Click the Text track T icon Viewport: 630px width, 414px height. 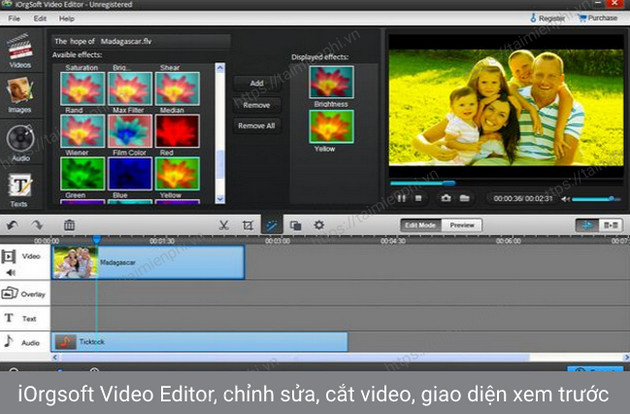tap(9, 318)
